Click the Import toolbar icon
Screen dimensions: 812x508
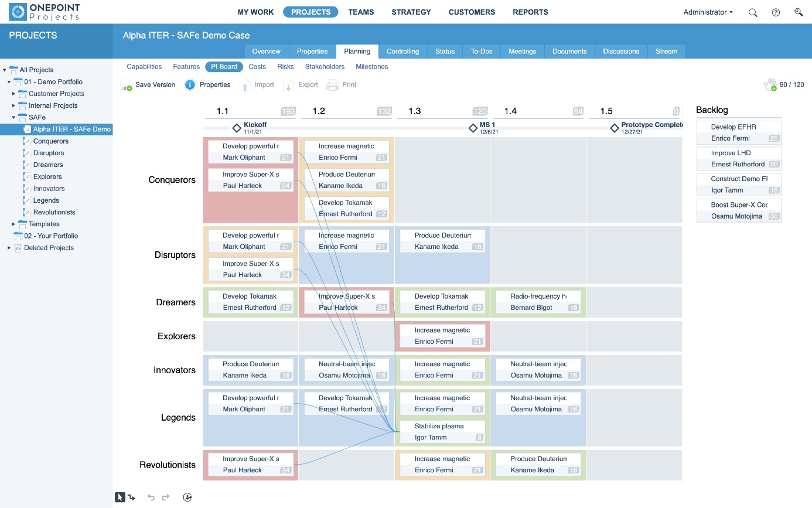pos(245,86)
